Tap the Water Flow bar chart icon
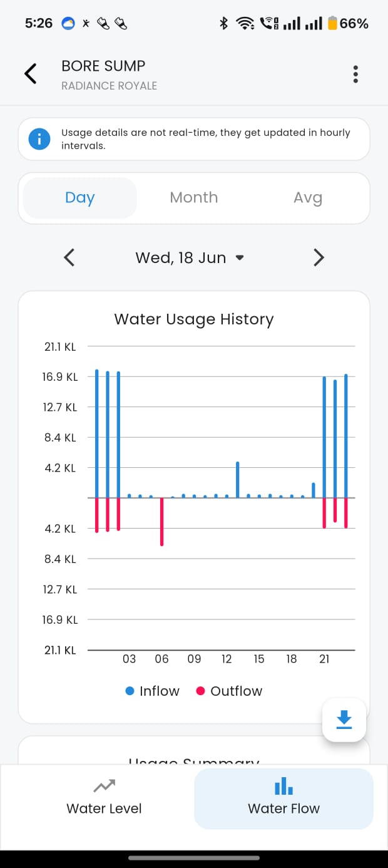 pyautogui.click(x=283, y=785)
